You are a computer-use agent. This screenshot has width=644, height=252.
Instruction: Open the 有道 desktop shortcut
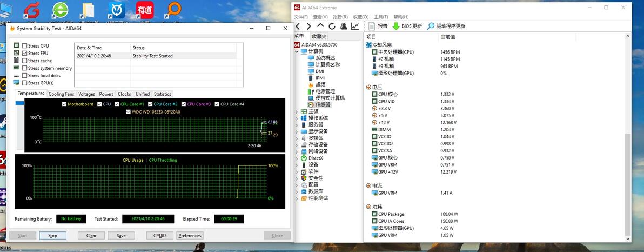coord(145,11)
